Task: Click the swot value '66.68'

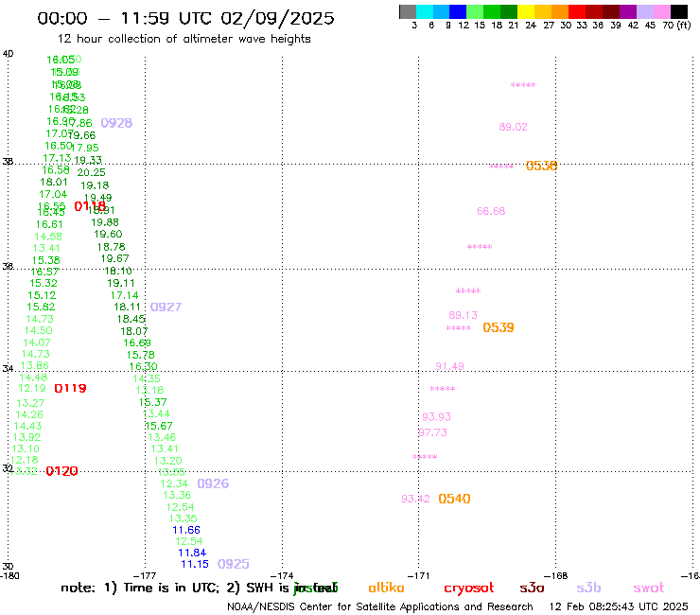Action: [x=491, y=211]
